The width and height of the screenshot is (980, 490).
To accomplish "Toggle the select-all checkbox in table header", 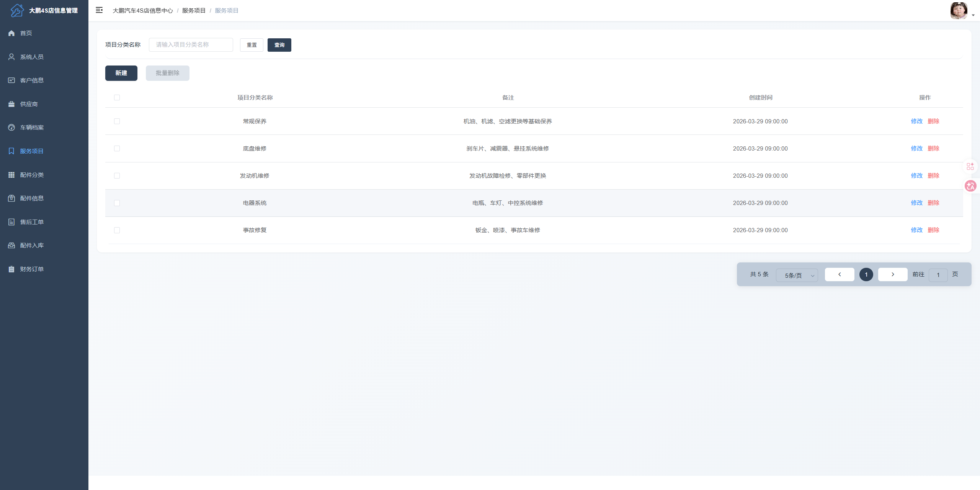I will 117,98.
